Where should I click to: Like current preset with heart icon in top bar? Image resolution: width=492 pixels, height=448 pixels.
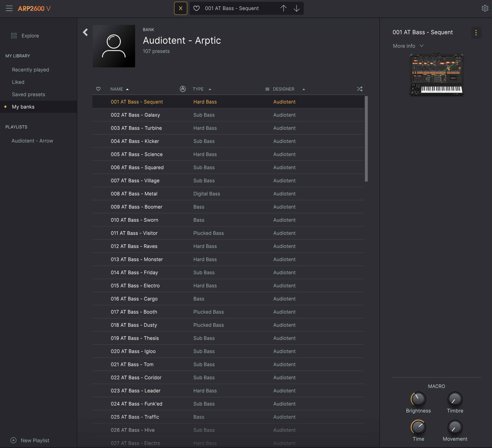tap(196, 8)
